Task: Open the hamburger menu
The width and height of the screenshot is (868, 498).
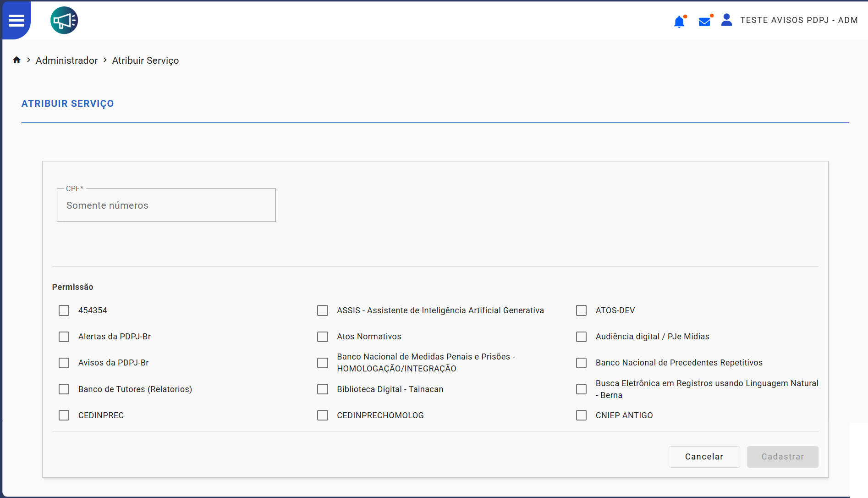Action: point(16,20)
